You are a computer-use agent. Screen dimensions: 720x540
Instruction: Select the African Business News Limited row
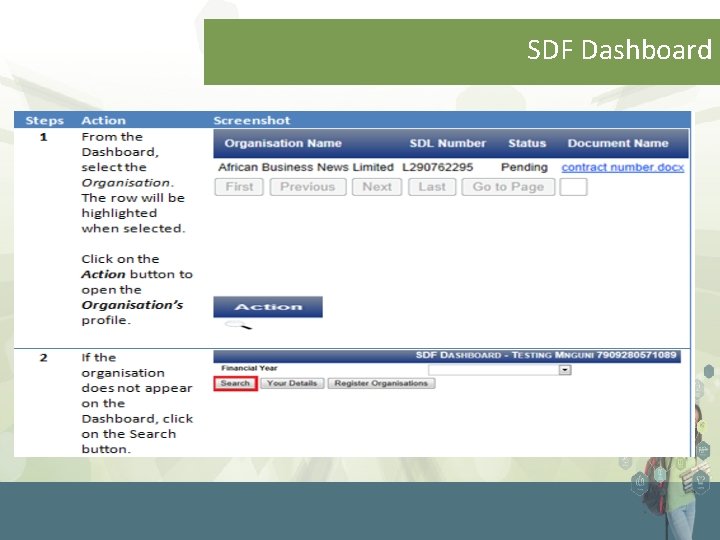(x=451, y=167)
